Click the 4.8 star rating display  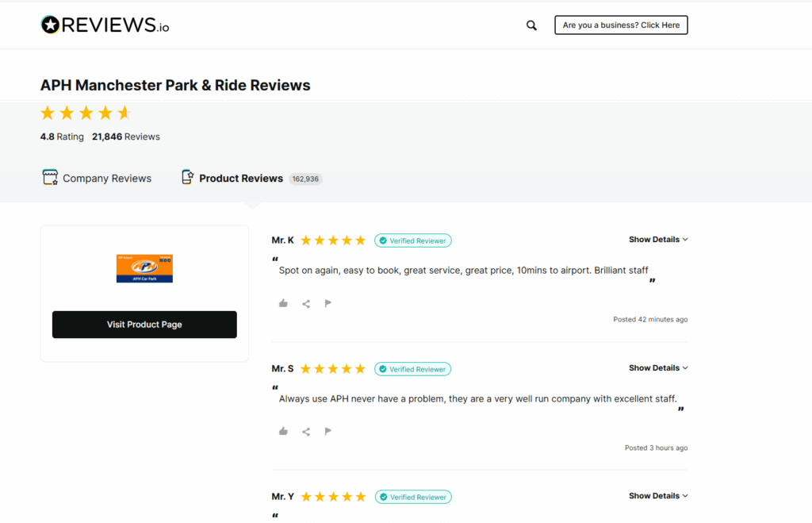[86, 113]
